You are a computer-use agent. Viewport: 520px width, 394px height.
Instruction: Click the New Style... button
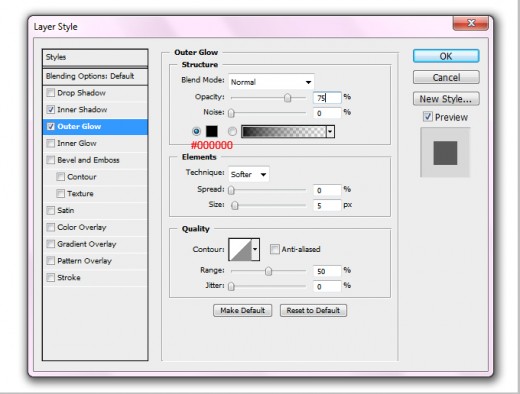(446, 99)
